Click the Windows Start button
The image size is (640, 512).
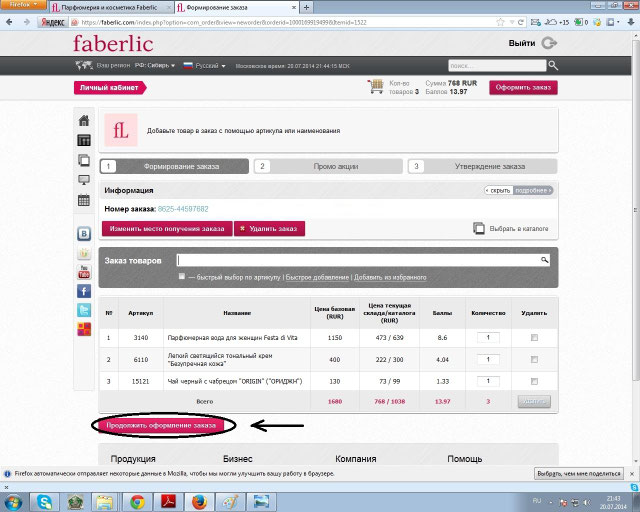tap(13, 502)
